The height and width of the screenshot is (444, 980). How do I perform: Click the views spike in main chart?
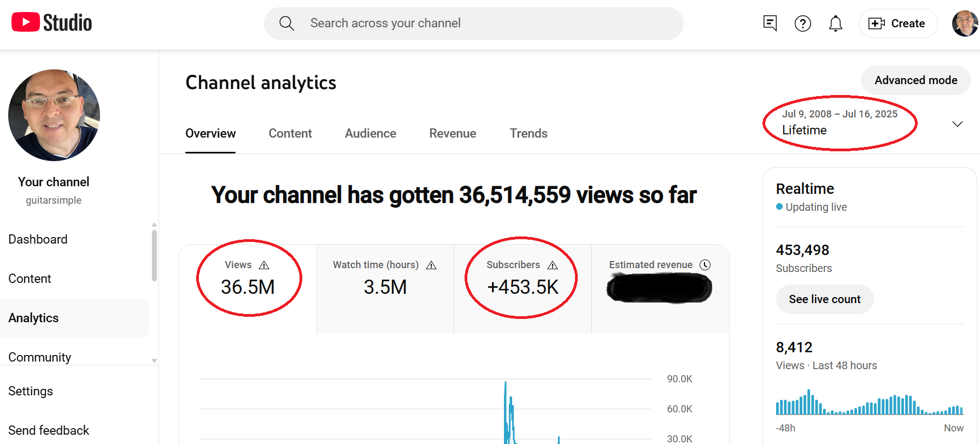(509, 412)
